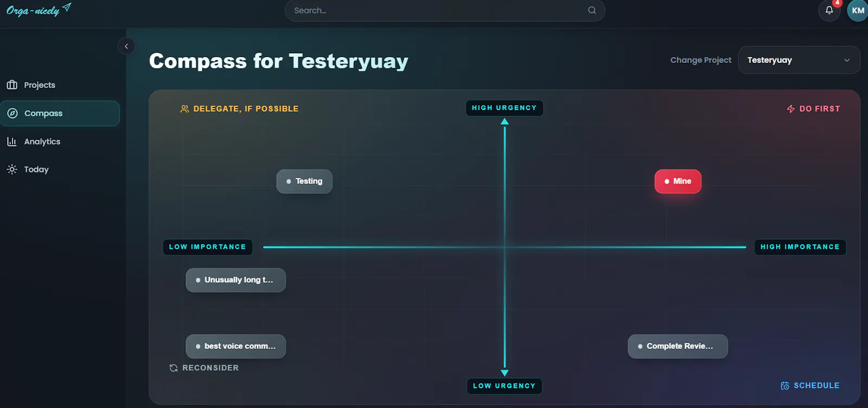Screen dimensions: 868x408
Task: Select the Testing task card
Action: coord(304,181)
